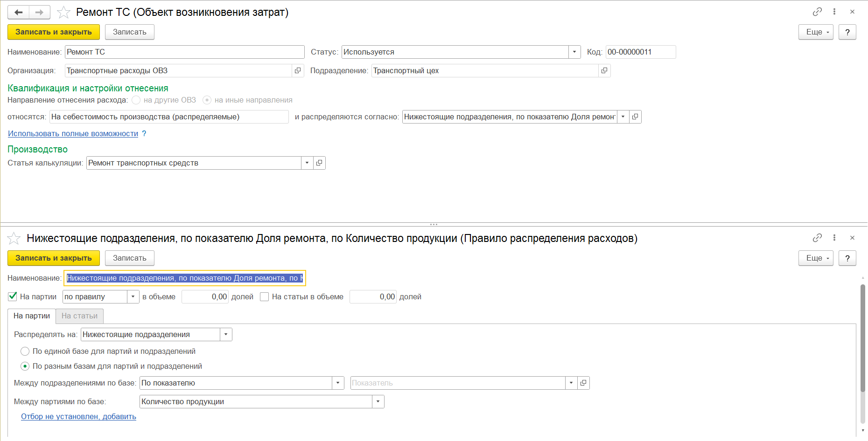This screenshot has height=441, width=868.
Task: Focus На статьи в объеме долей field
Action: [x=373, y=296]
